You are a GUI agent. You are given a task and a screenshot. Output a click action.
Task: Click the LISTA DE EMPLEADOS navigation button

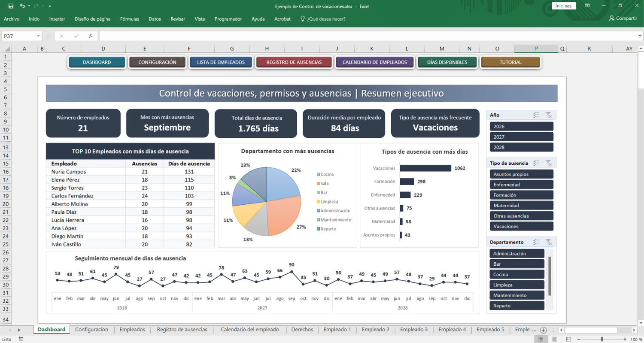(221, 62)
